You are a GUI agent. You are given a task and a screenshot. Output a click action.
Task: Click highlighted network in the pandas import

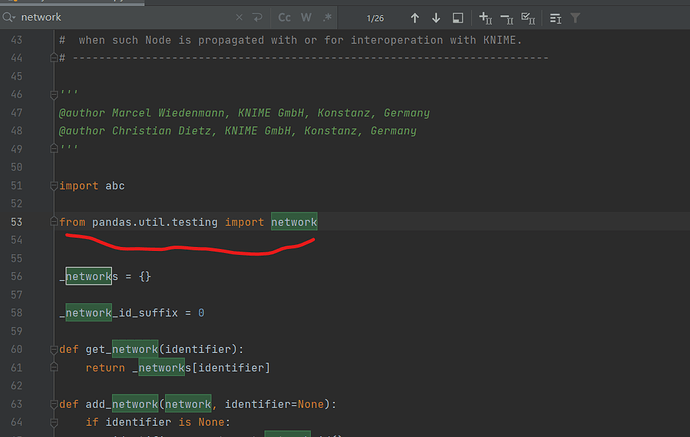tap(293, 222)
